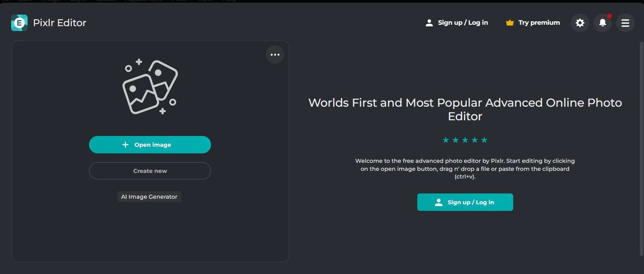Open notifications via the bell icon
Image resolution: width=644 pixels, height=274 pixels.
pyautogui.click(x=602, y=23)
